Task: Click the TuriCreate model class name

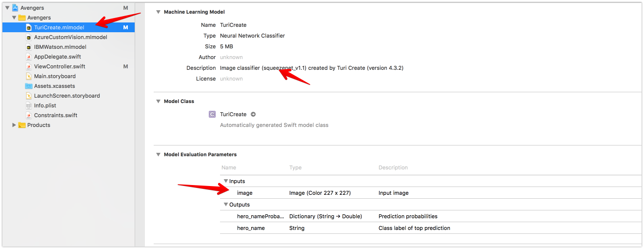Action: [x=233, y=114]
